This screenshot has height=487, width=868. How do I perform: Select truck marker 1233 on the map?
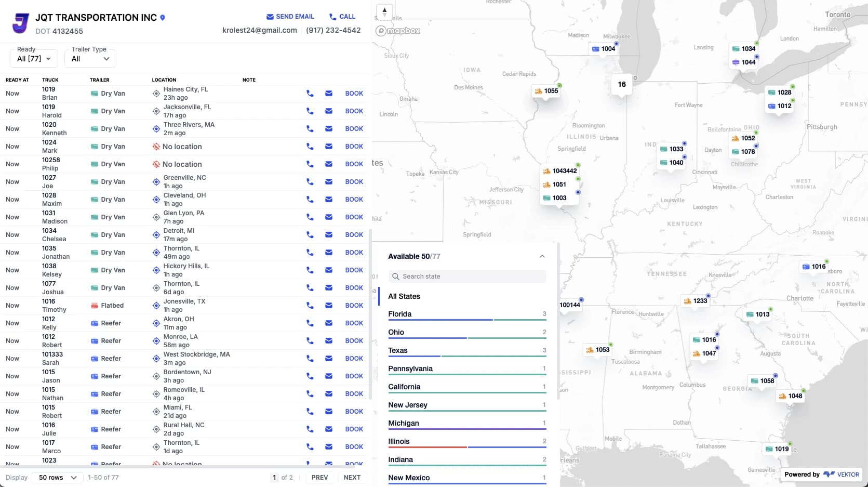pyautogui.click(x=696, y=301)
